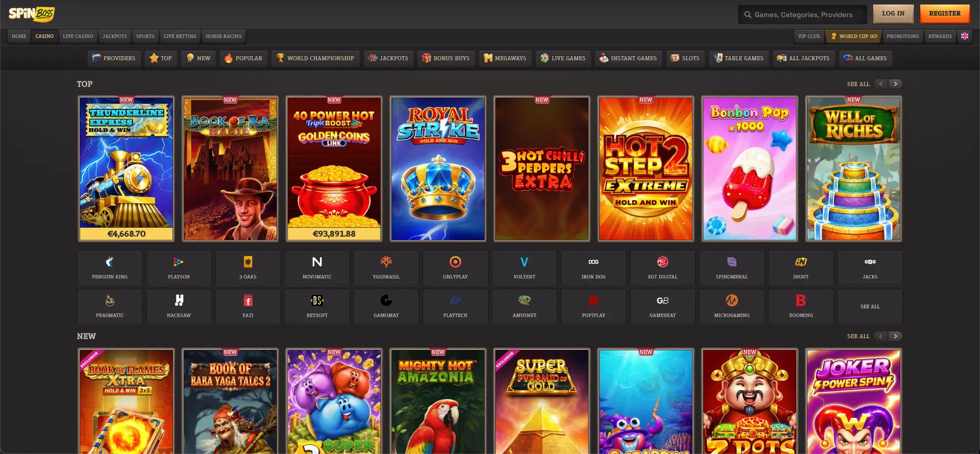
Task: Launch Joker Power Spins game
Action: [x=853, y=401]
